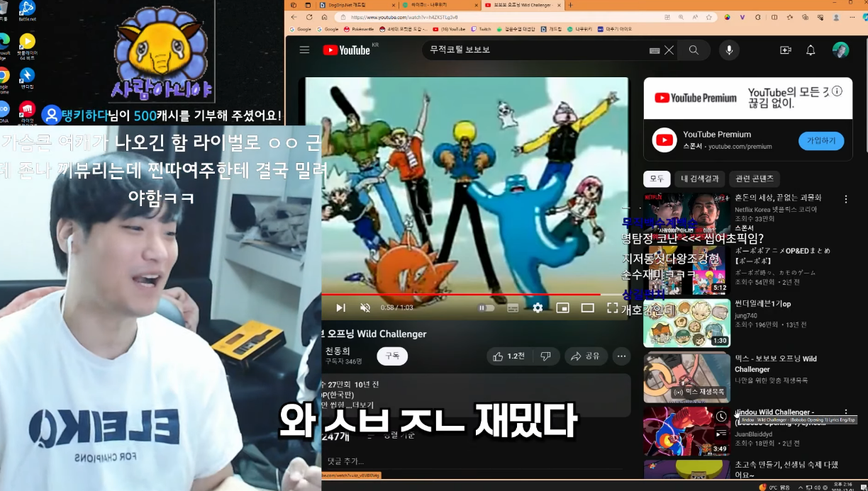This screenshot has height=491, width=868.
Task: Open the Twitch bookmark
Action: coord(482,29)
